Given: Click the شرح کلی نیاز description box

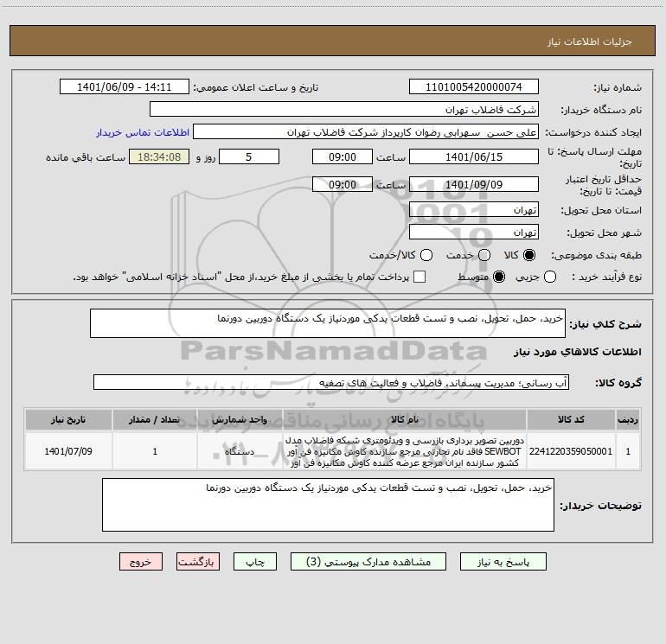Looking at the screenshot, I should (328, 323).
